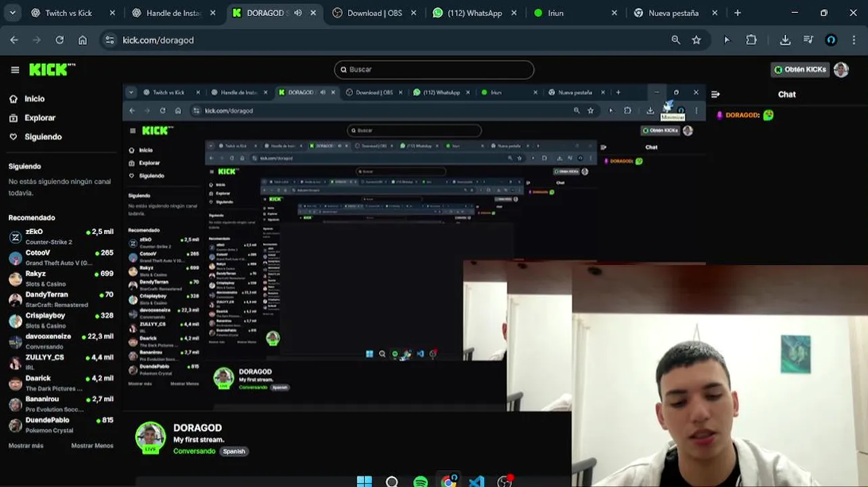Switch to the Download | OBS tab
This screenshot has height=487, width=868.
tap(375, 13)
